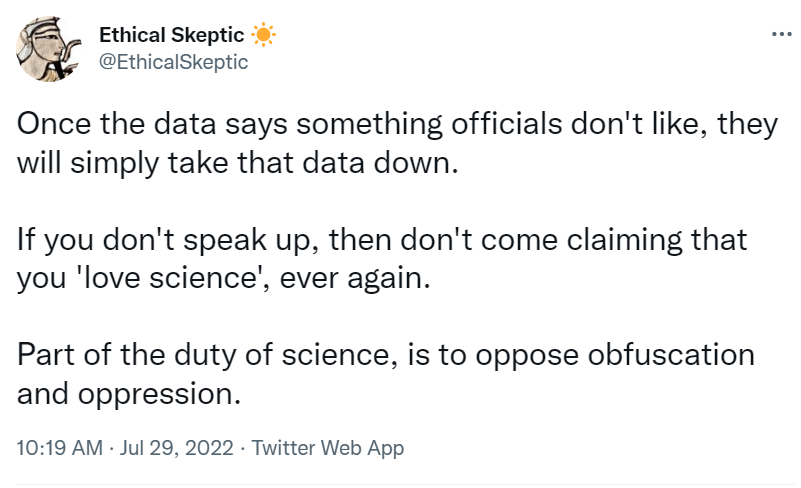This screenshot has height=488, width=801.
Task: Open the tweet's three-dot More menu
Action: coord(779,35)
